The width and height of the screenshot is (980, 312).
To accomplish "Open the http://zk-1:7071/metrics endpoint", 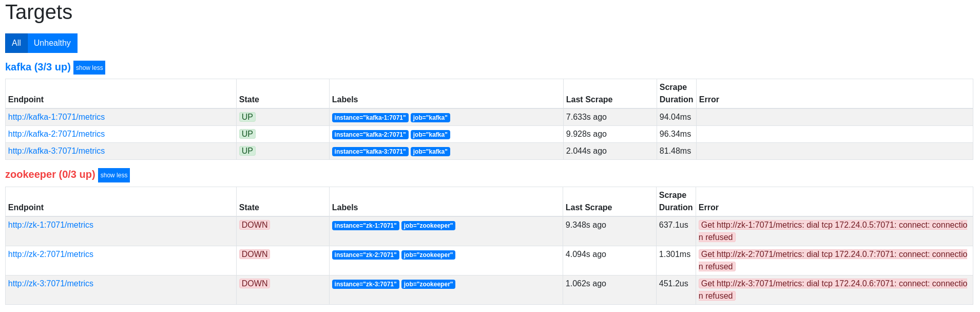I will 51,225.
